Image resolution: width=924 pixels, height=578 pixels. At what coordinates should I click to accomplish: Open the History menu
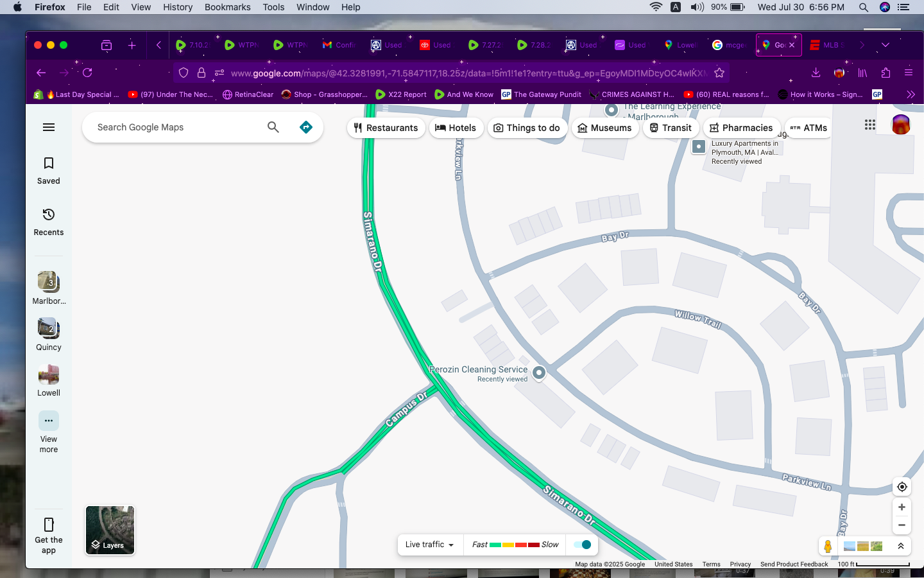178,7
